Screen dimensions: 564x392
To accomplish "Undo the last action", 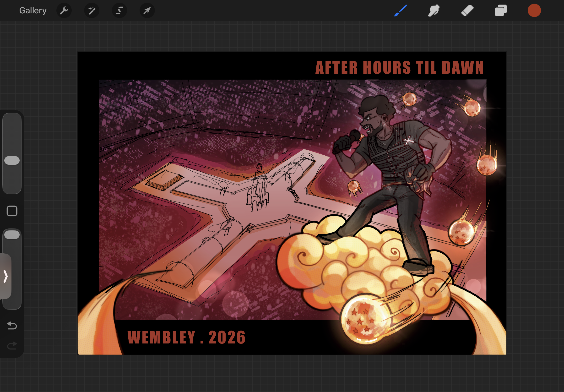I will (12, 326).
